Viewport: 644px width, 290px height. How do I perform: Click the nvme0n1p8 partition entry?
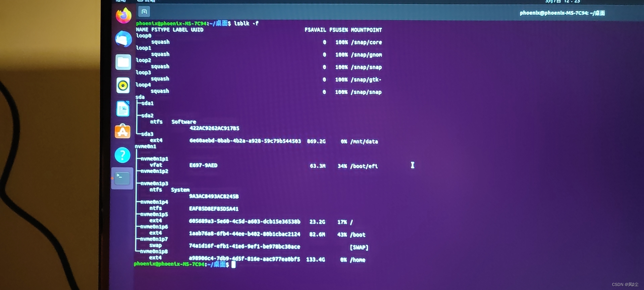click(154, 252)
